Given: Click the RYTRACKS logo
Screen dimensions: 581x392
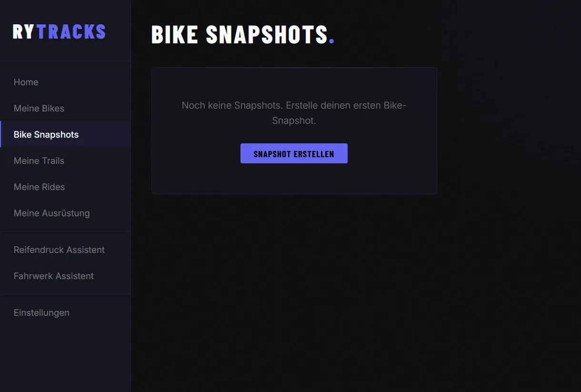Looking at the screenshot, I should coord(59,31).
